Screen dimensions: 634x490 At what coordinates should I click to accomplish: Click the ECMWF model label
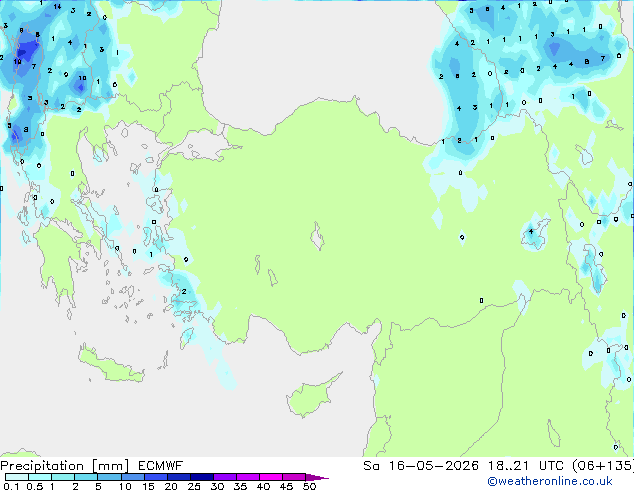(x=161, y=466)
